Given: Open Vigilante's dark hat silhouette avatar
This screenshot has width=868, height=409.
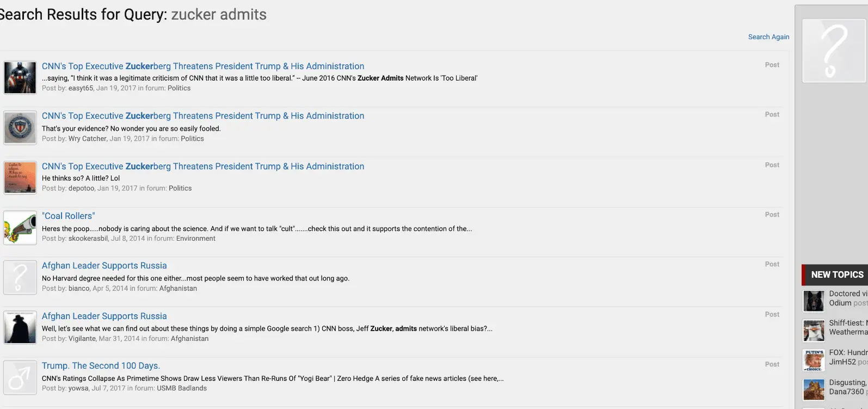Looking at the screenshot, I should [x=20, y=327].
